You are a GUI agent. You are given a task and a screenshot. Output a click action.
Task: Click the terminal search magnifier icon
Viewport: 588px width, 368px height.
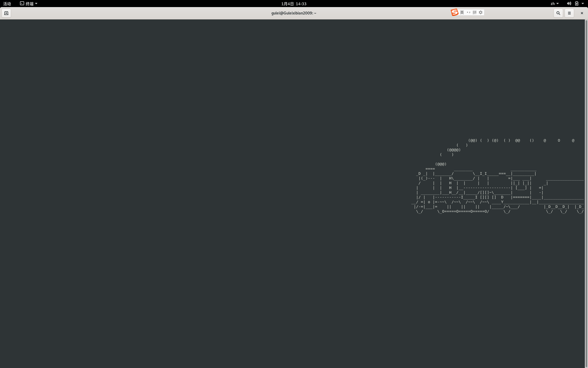558,13
